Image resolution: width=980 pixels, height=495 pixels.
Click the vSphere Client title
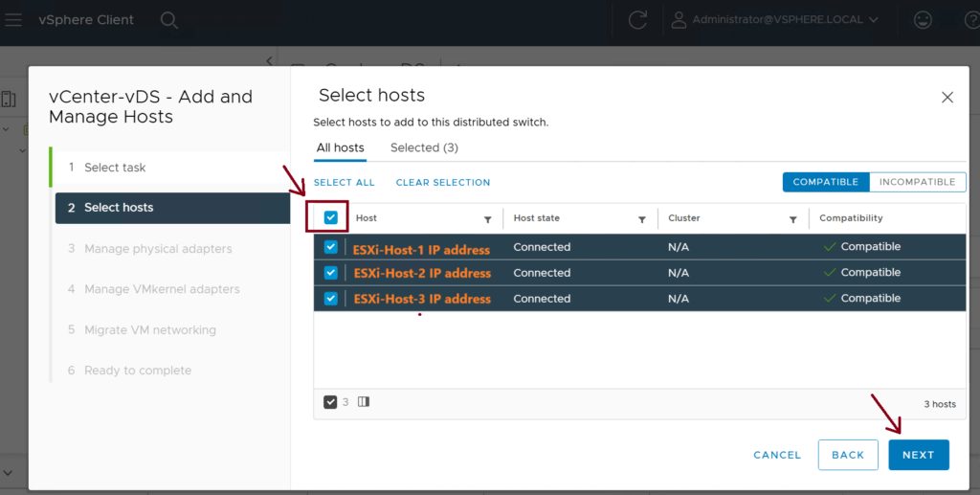tap(86, 20)
